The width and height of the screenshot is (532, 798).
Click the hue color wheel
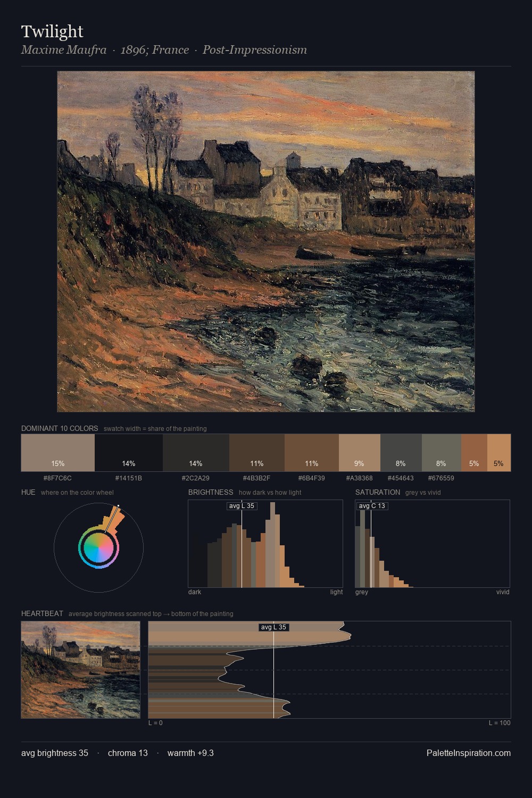click(99, 547)
